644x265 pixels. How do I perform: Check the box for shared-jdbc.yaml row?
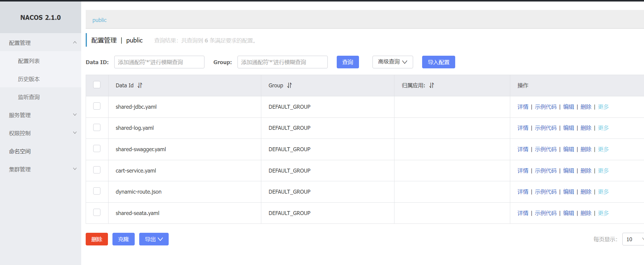point(97,106)
